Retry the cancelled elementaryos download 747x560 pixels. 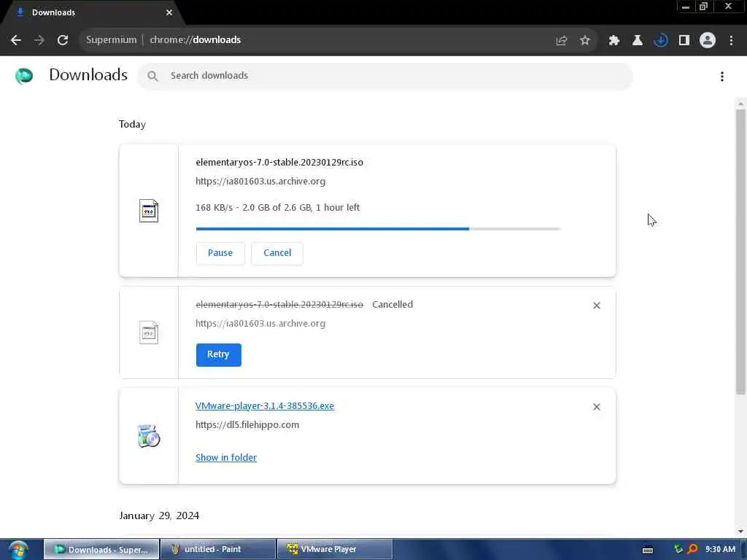pyautogui.click(x=218, y=355)
